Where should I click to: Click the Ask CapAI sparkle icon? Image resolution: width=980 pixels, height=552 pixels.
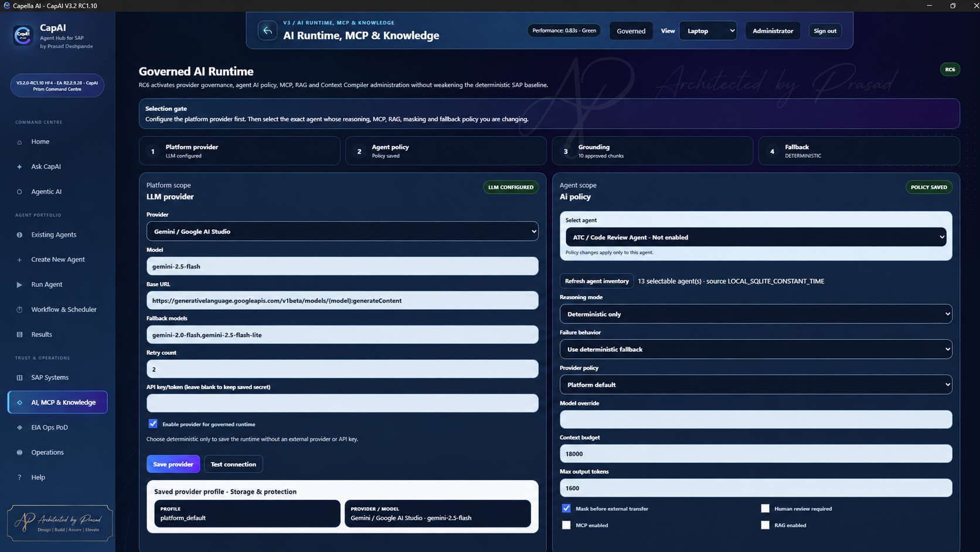coord(19,167)
